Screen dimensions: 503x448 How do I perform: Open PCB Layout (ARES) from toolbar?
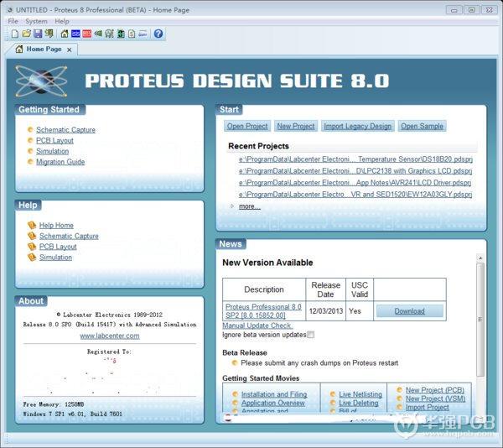(x=87, y=34)
